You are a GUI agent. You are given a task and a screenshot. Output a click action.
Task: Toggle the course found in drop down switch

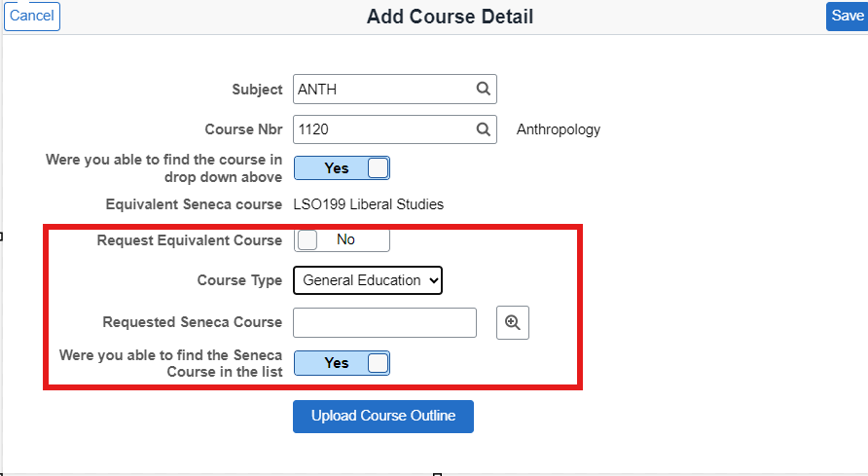pyautogui.click(x=342, y=168)
